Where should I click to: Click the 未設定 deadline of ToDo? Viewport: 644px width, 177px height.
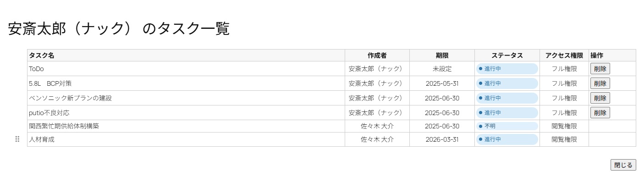[442, 69]
